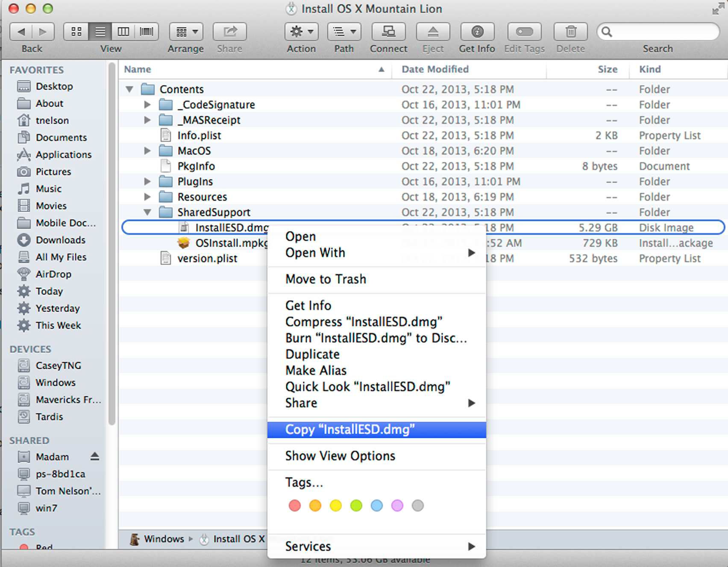Choose Duplicate in context menu
The height and width of the screenshot is (567, 728).
pyautogui.click(x=377, y=354)
